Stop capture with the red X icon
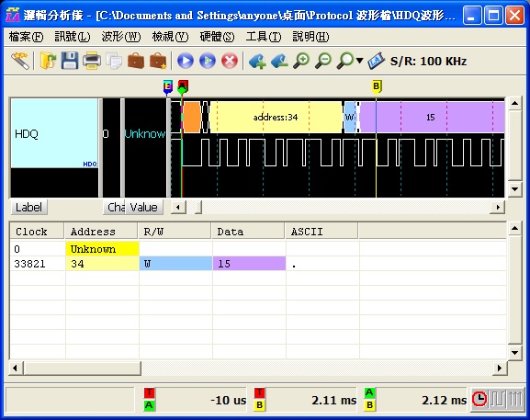The height and width of the screenshot is (420, 530). (230, 62)
